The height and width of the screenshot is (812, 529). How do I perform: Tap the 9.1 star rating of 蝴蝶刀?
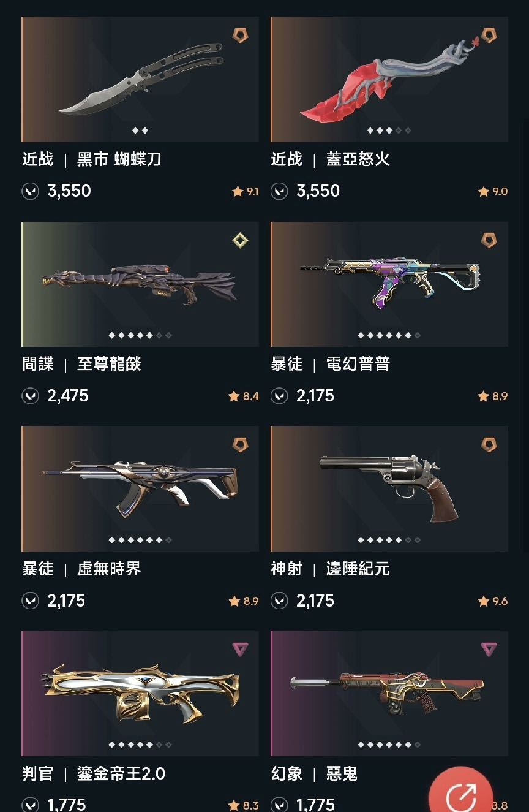(246, 192)
